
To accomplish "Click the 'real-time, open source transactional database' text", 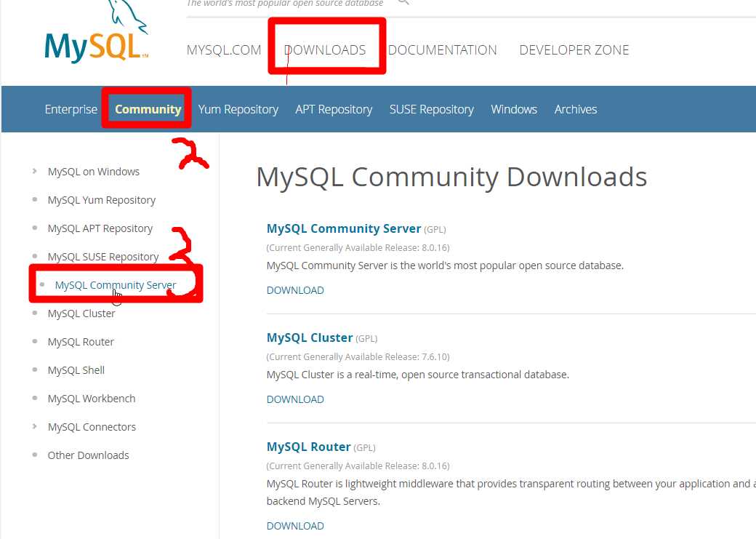I will 417,375.
